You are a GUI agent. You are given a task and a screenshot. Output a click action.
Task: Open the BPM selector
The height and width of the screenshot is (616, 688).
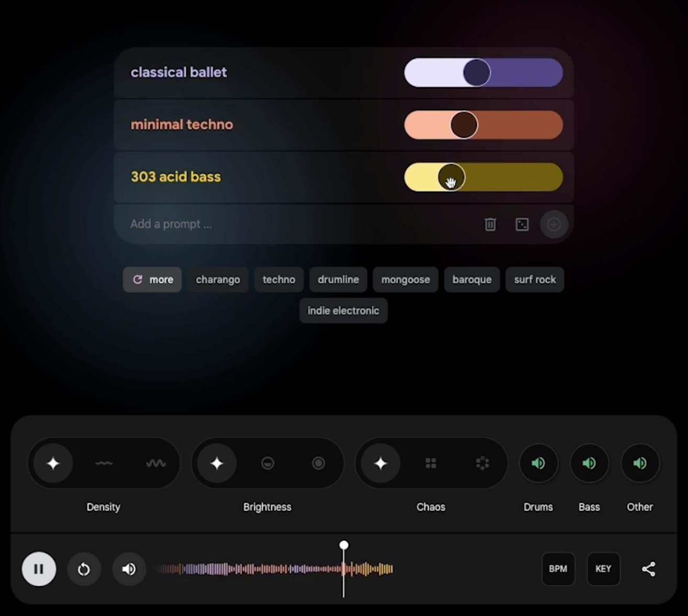[558, 569]
